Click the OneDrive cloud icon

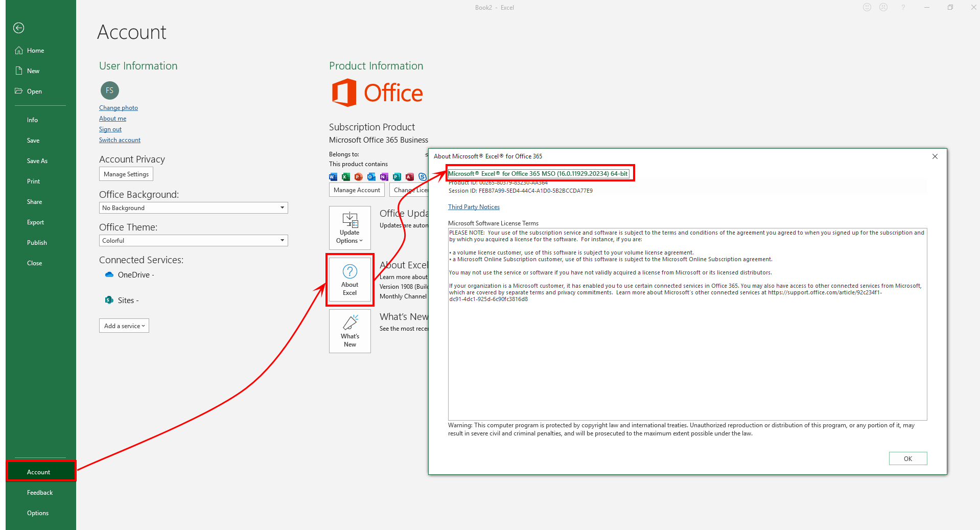[109, 275]
